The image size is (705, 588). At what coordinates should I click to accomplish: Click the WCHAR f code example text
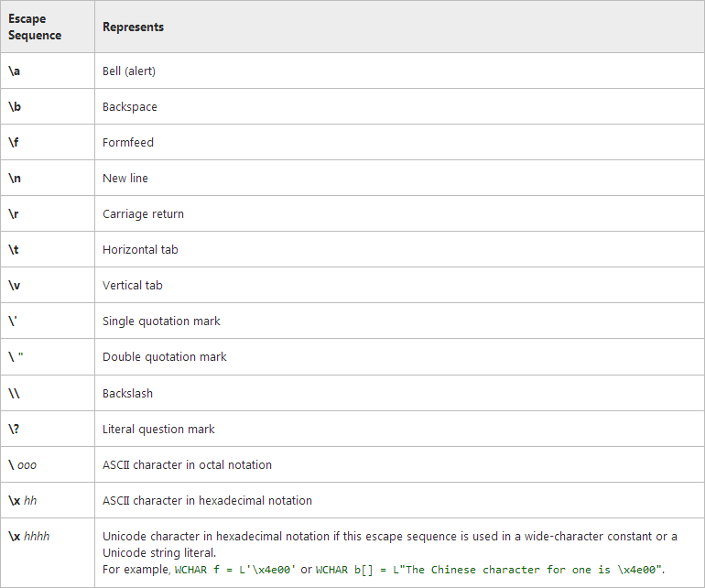click(x=234, y=570)
